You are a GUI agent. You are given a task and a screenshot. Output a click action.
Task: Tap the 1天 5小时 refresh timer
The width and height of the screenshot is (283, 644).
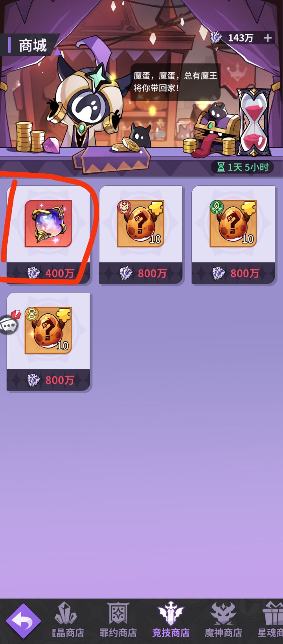[242, 167]
